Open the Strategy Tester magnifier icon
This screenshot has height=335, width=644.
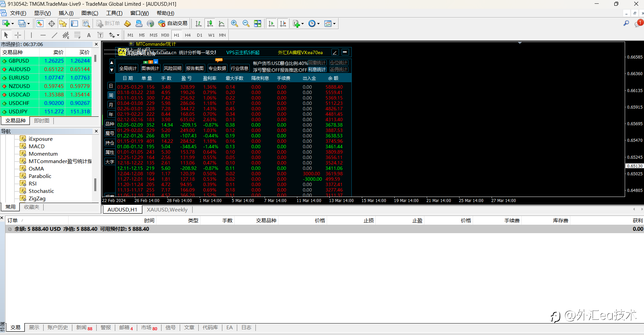(x=86, y=23)
